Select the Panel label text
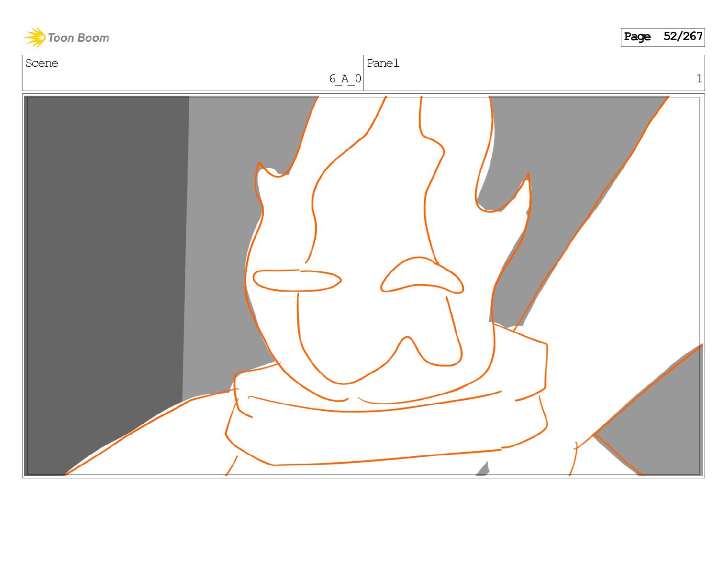Viewport: 728px width, 563px height. click(x=383, y=63)
